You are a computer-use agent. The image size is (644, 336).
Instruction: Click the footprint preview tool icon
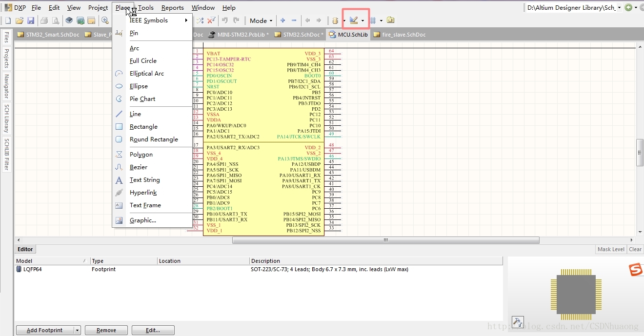(x=518, y=322)
